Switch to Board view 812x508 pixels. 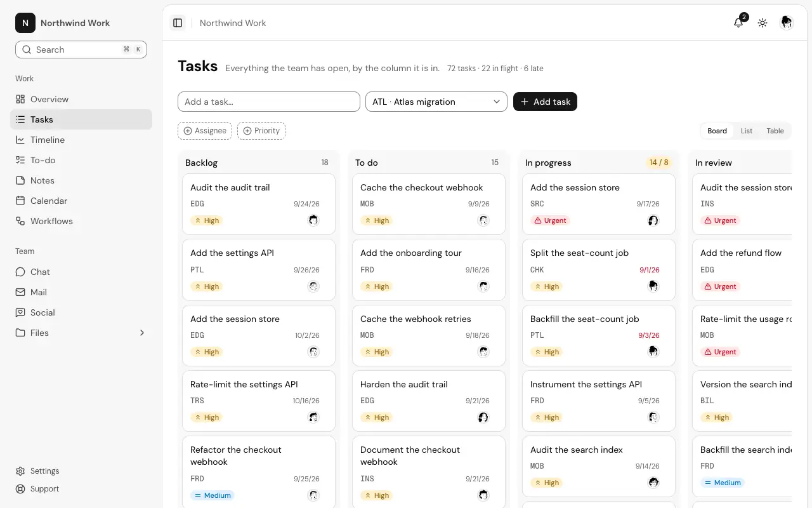coord(717,131)
